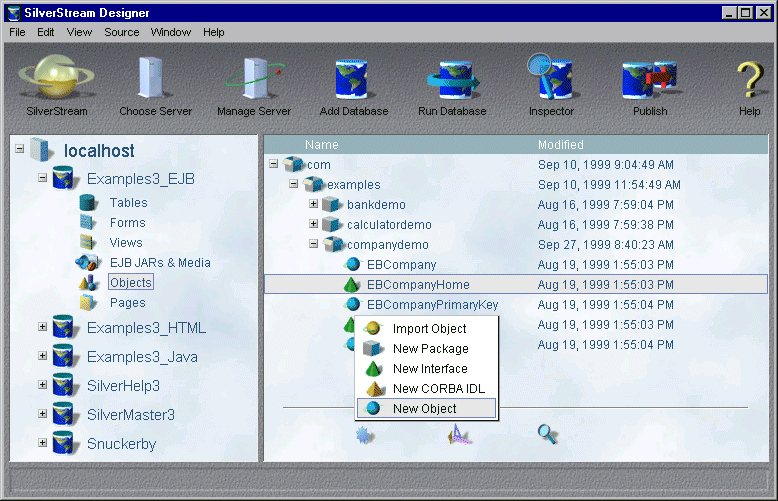Open the Source menu

(122, 32)
